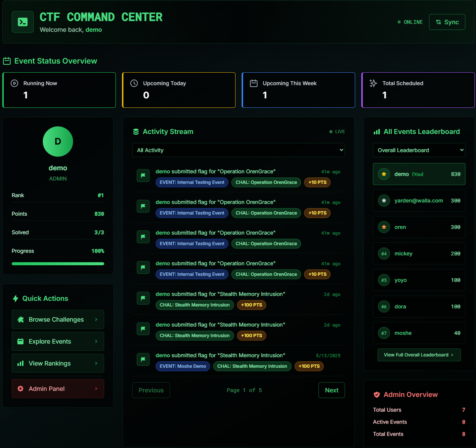Select the mickey leaderboard entry

[419, 254]
